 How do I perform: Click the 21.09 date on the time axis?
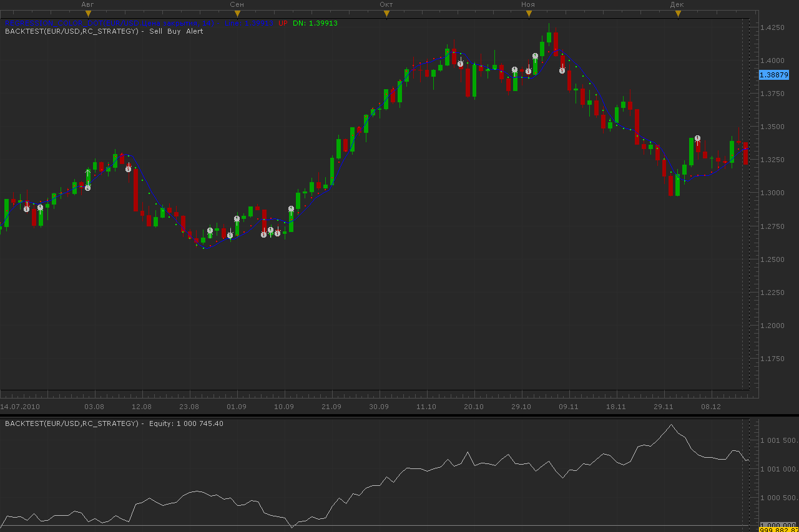click(x=331, y=407)
